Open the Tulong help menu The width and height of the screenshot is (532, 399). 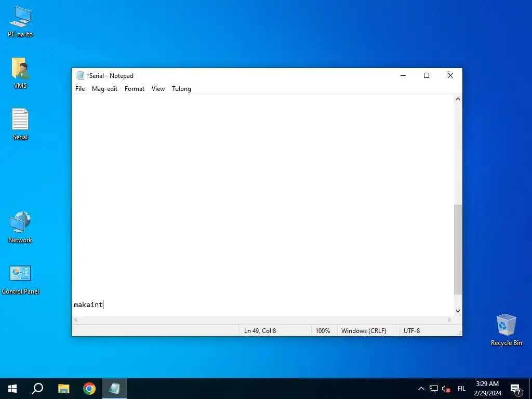pyautogui.click(x=181, y=89)
